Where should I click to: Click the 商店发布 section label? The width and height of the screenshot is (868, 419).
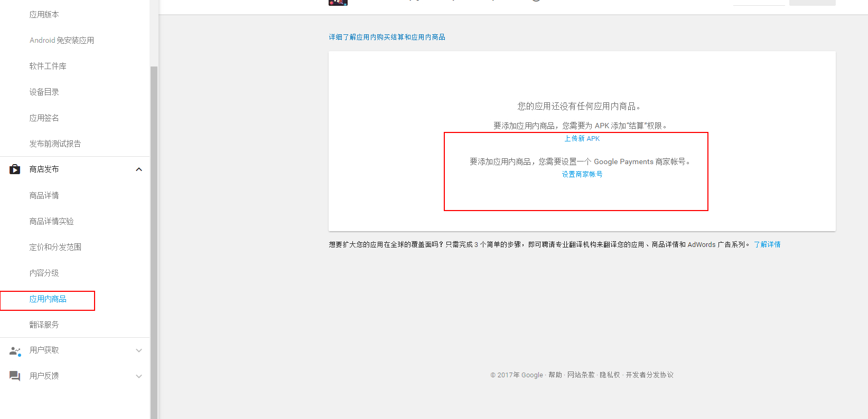click(x=44, y=169)
